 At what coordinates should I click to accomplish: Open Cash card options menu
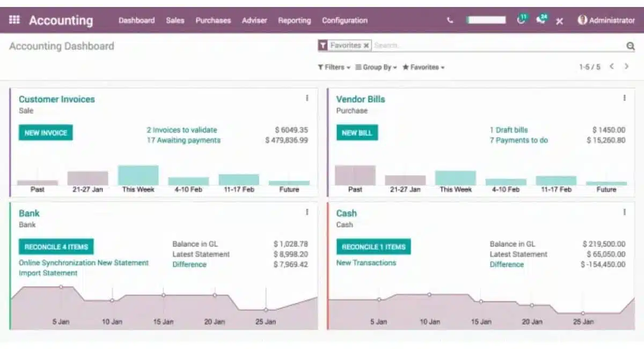(624, 212)
